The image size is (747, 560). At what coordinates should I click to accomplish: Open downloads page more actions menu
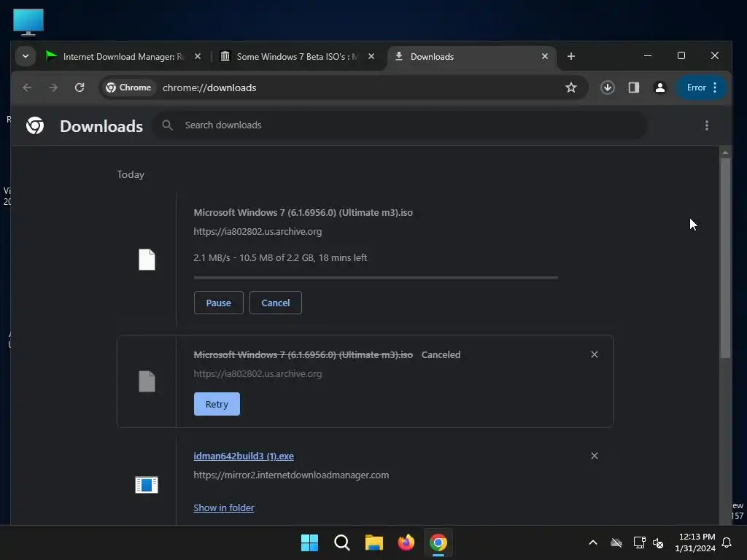pos(706,125)
